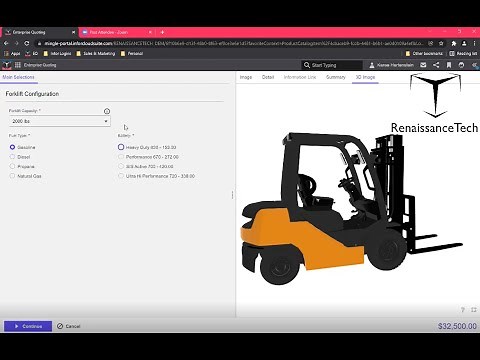480x360 pixels.
Task: Open the browser extensions puzzle icon
Action: 454,43
